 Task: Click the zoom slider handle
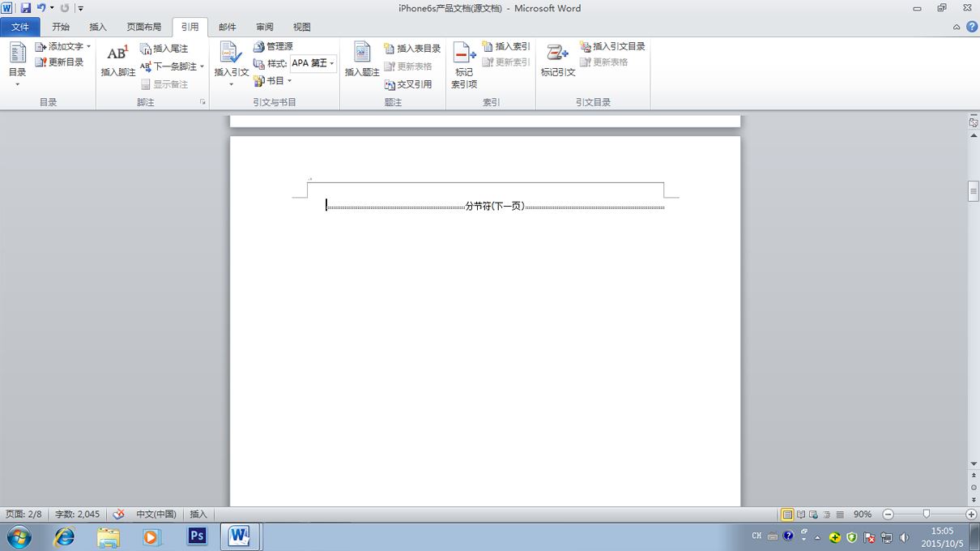coord(927,515)
